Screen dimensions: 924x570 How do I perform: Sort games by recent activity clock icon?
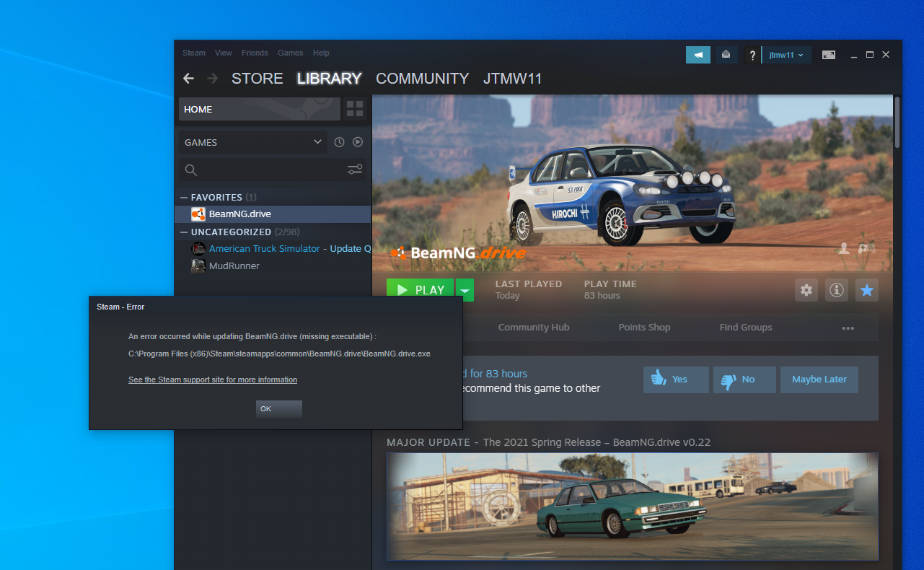point(340,142)
